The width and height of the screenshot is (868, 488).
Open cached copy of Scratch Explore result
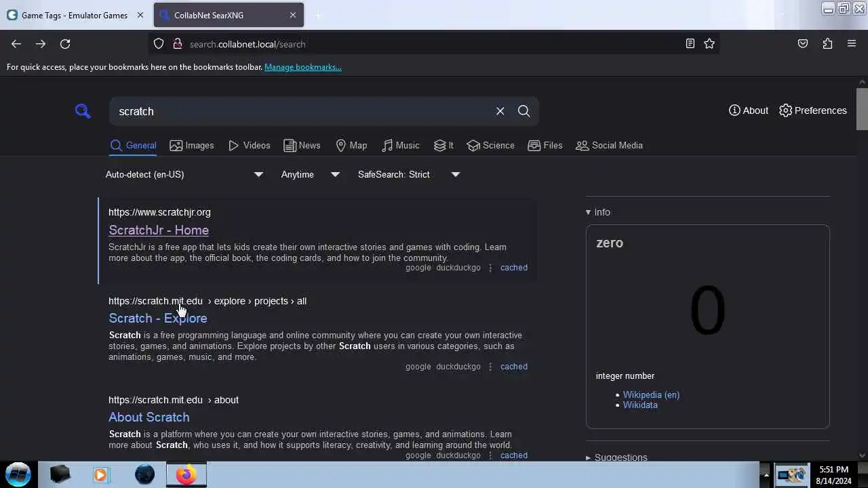coord(513,367)
